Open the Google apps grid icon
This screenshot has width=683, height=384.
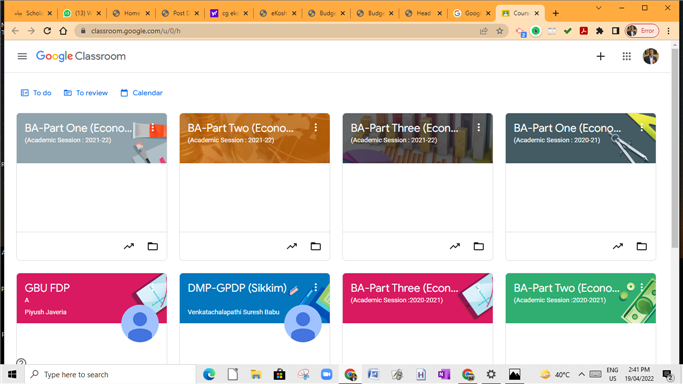626,56
